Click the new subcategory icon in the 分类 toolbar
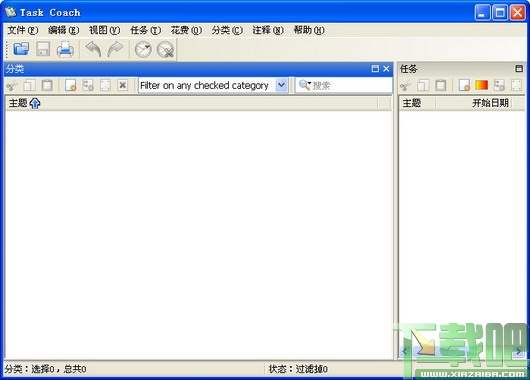The width and height of the screenshot is (530, 380). coord(88,85)
